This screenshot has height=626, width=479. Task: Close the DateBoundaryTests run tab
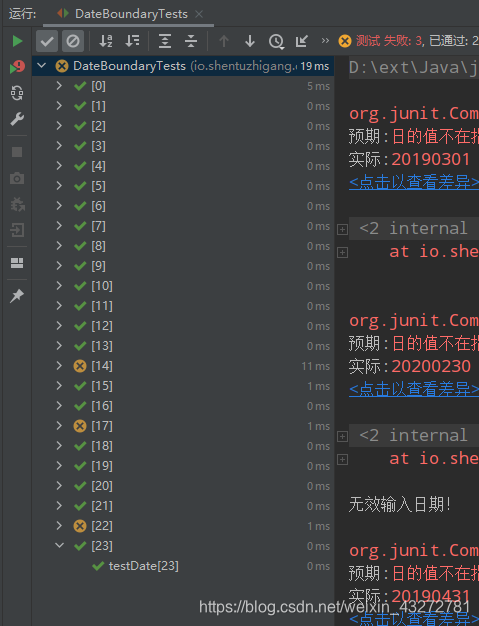point(199,14)
